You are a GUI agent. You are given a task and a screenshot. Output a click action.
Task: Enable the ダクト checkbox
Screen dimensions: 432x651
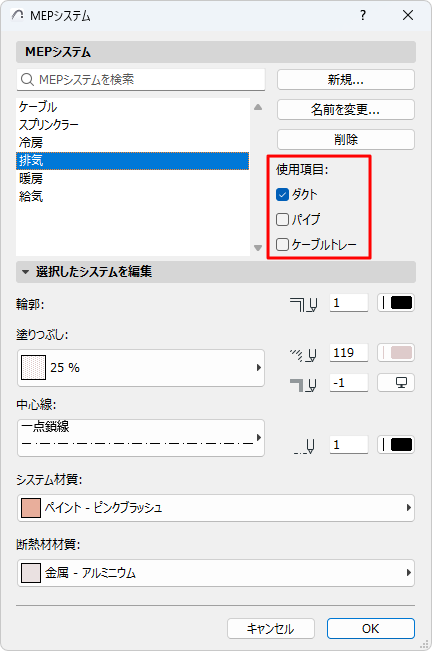pos(282,194)
